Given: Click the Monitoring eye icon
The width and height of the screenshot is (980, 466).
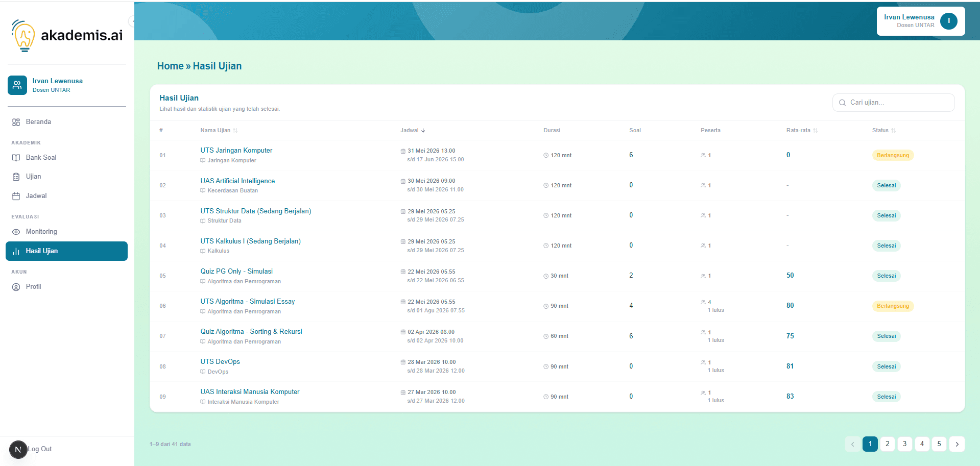Looking at the screenshot, I should tap(16, 232).
